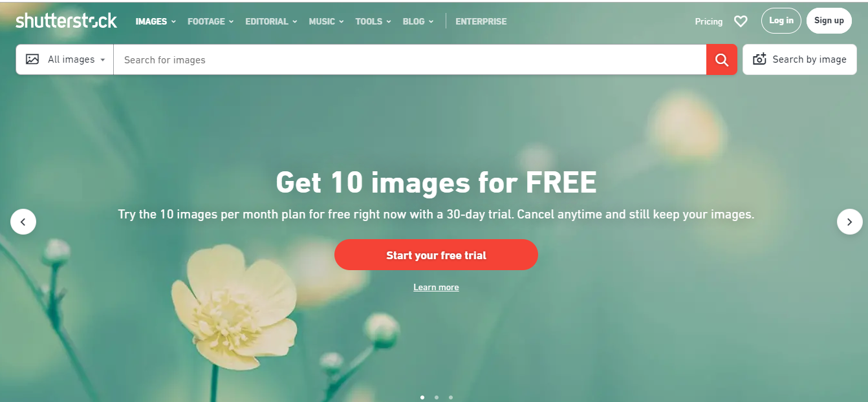Open the Footage menu
Screen dimensions: 868x402
click(210, 21)
